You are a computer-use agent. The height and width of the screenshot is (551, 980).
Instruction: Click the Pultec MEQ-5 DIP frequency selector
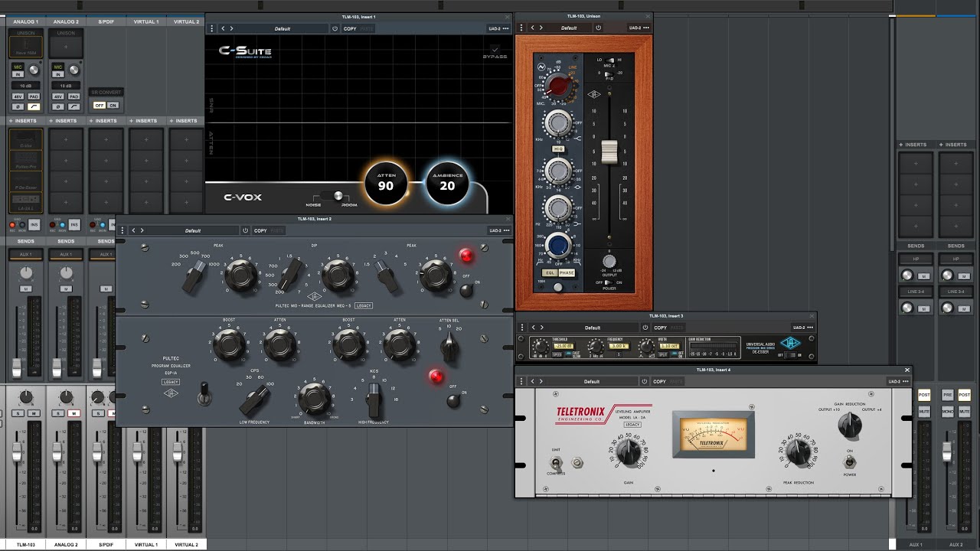click(x=290, y=276)
